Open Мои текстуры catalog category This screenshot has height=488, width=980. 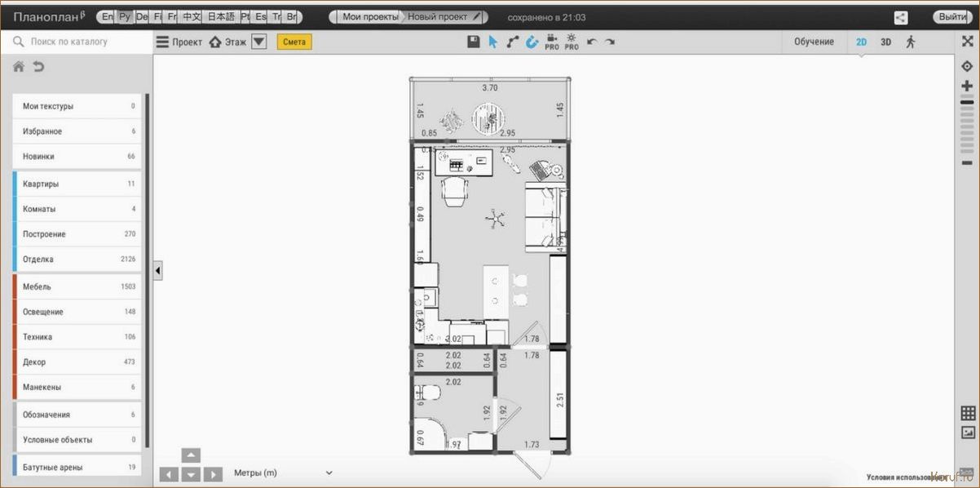[77, 106]
